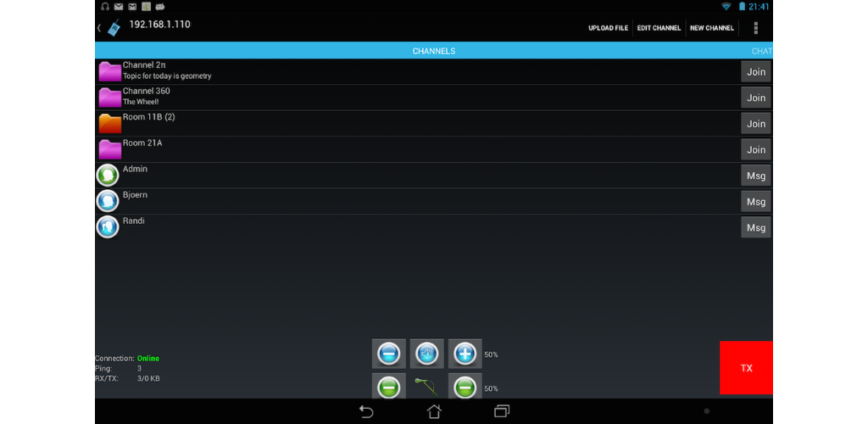Tap speaker volume 50% label
This screenshot has height=424, width=868.
click(491, 354)
